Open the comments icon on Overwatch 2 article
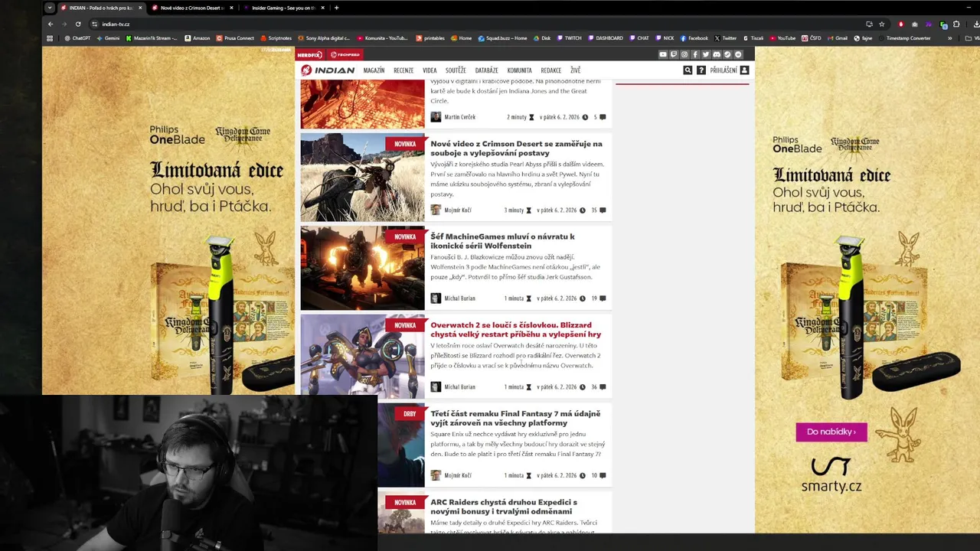The width and height of the screenshot is (980, 551). coord(603,387)
